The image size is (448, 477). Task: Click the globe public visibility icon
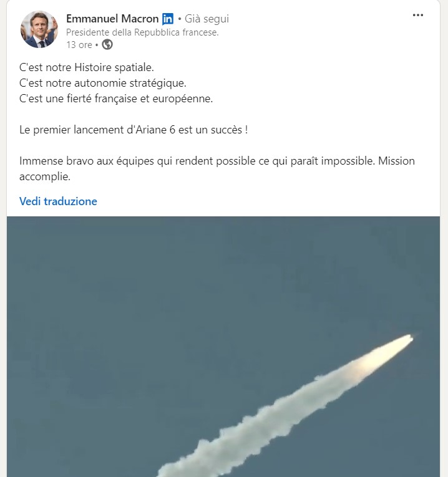(107, 44)
